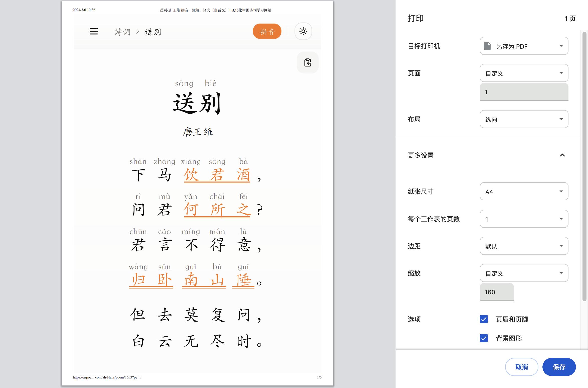Screen dimensions: 588x388
Task: Toggle the 背景图形 checkbox
Action: (x=484, y=338)
